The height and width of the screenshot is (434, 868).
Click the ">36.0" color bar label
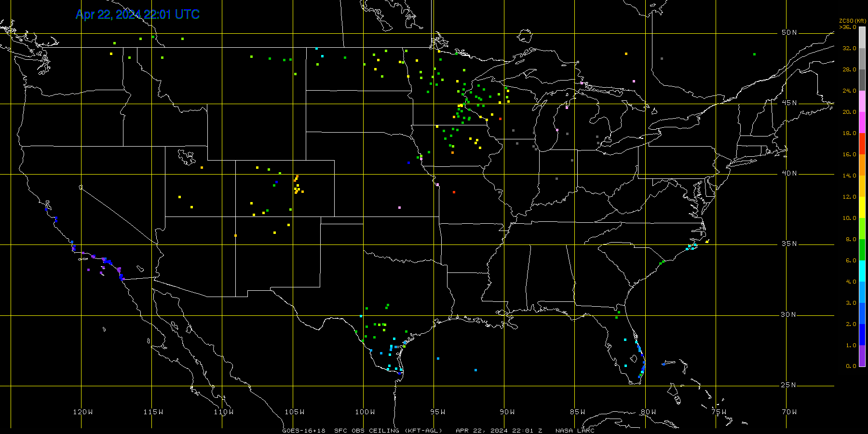(x=848, y=27)
